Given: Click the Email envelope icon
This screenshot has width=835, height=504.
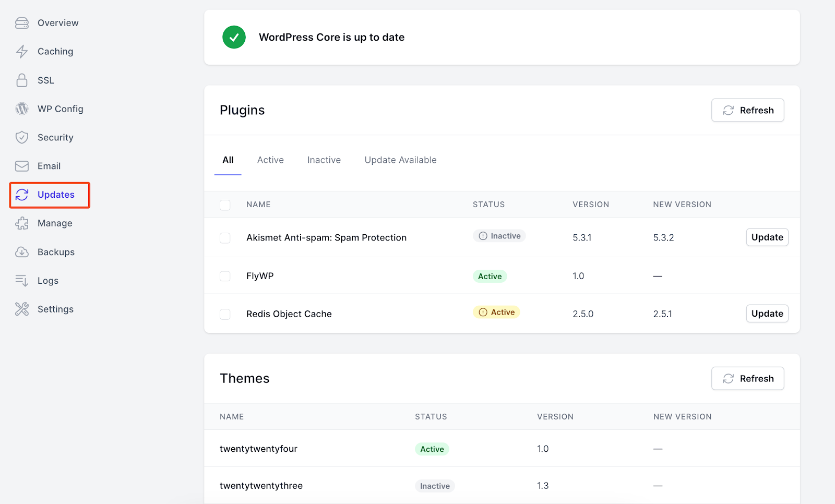Looking at the screenshot, I should [22, 166].
